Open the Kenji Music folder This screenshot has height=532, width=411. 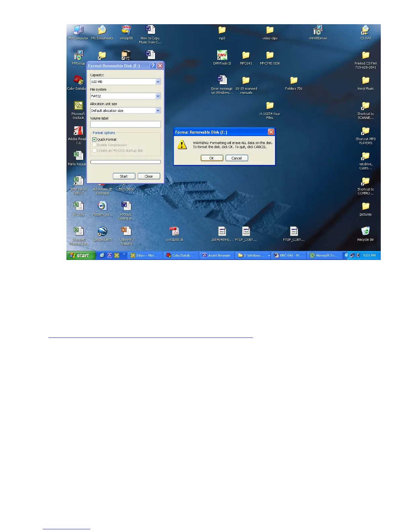pos(366,83)
